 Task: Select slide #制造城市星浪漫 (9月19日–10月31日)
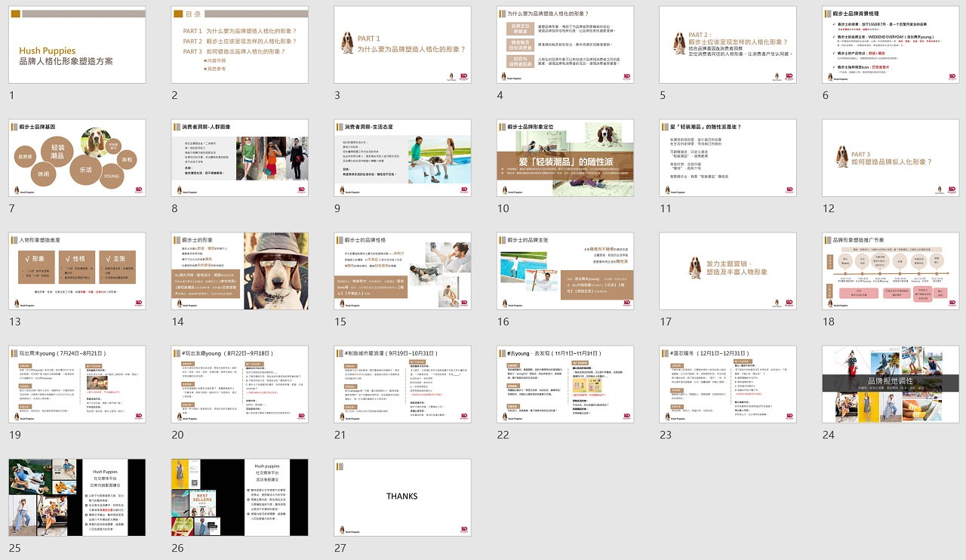click(x=403, y=384)
